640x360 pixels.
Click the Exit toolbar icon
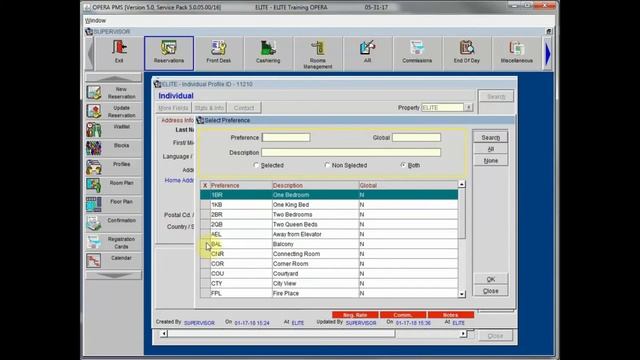point(119,53)
